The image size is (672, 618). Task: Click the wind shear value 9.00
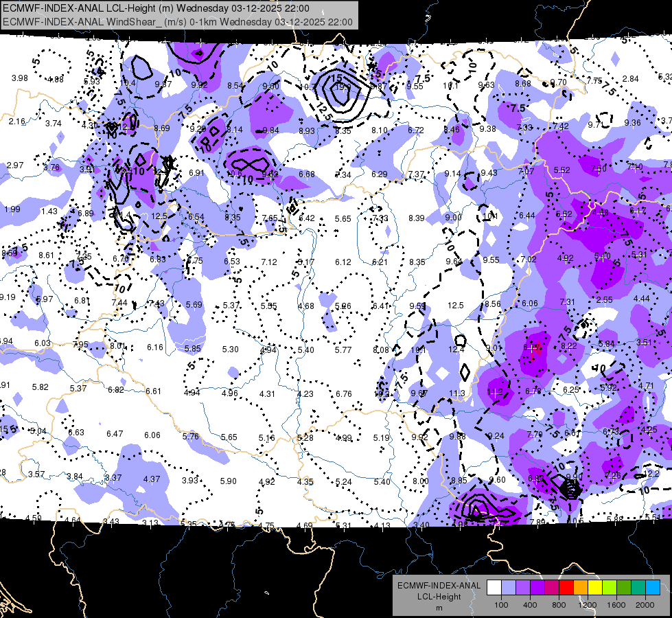454,218
